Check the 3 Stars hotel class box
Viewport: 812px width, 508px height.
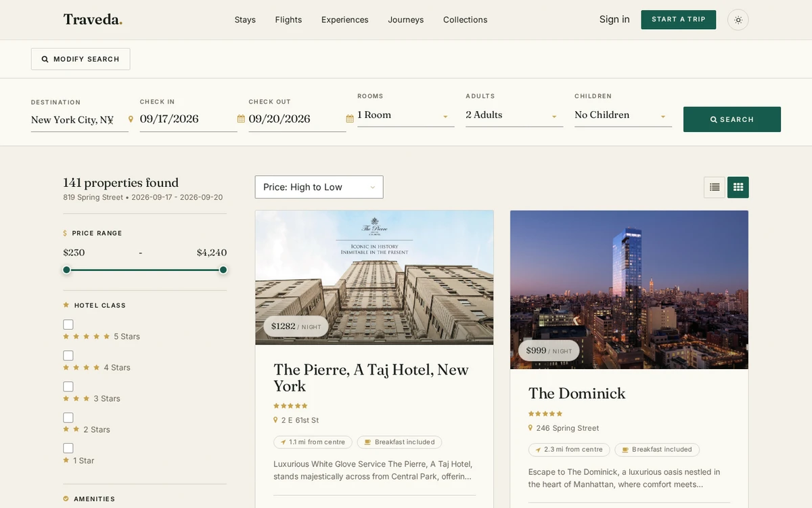tap(68, 387)
